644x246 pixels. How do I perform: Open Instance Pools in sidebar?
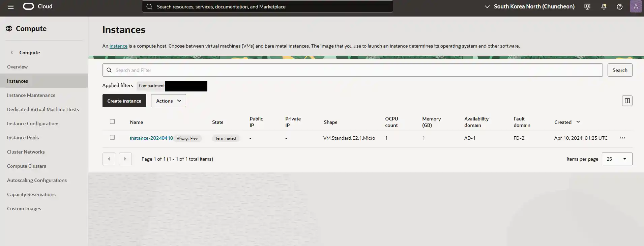click(23, 138)
